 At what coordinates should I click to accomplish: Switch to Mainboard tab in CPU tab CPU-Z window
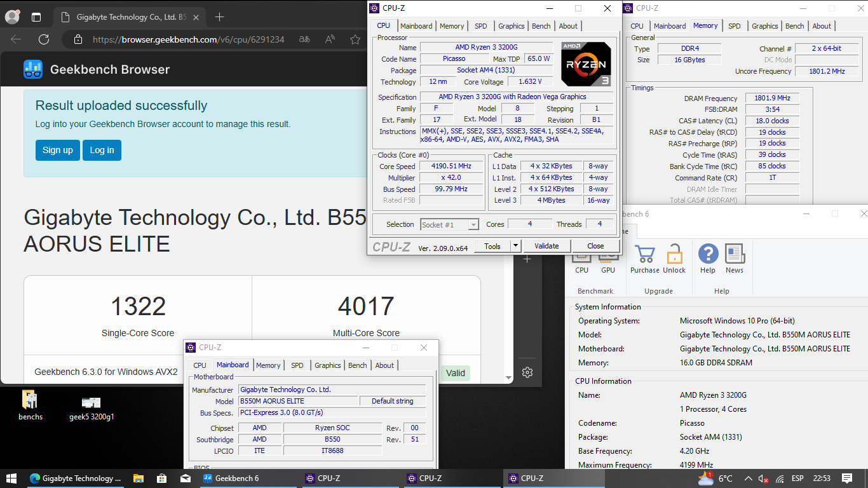(416, 26)
